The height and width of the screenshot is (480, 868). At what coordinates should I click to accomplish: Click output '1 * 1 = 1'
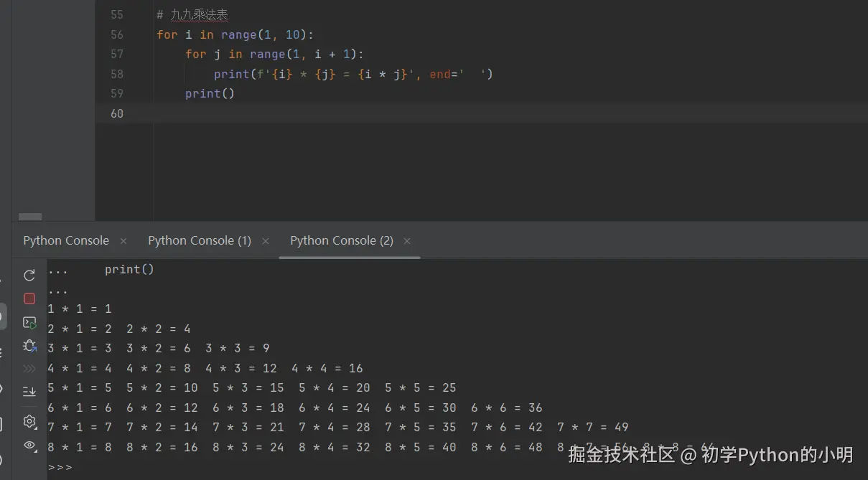(80, 309)
